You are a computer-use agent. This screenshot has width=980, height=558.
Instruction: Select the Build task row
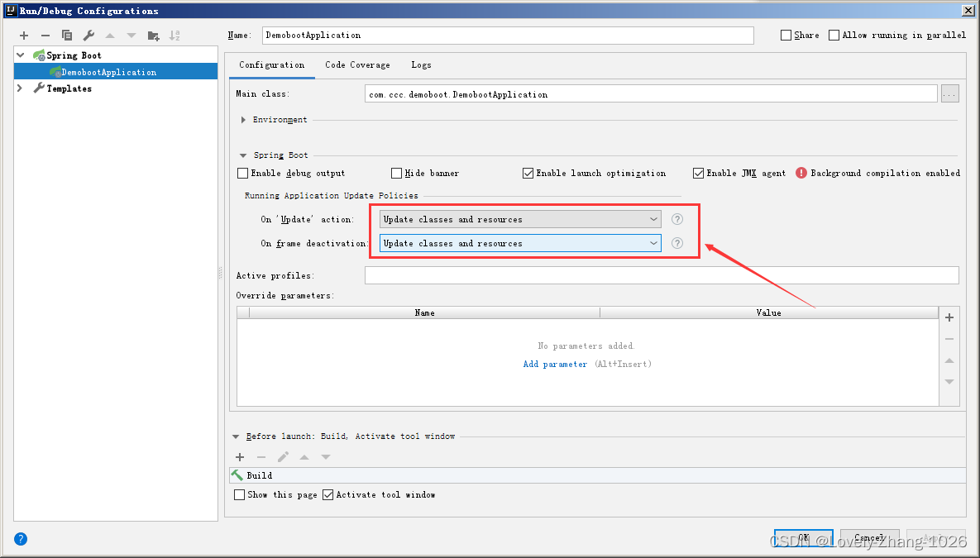(x=597, y=475)
